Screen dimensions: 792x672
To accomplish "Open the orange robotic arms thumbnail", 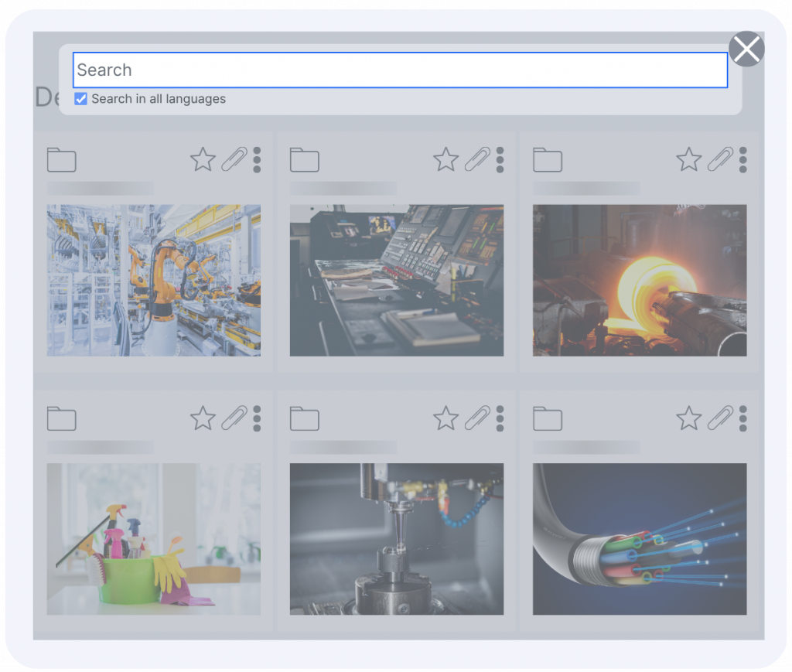I will tap(154, 280).
